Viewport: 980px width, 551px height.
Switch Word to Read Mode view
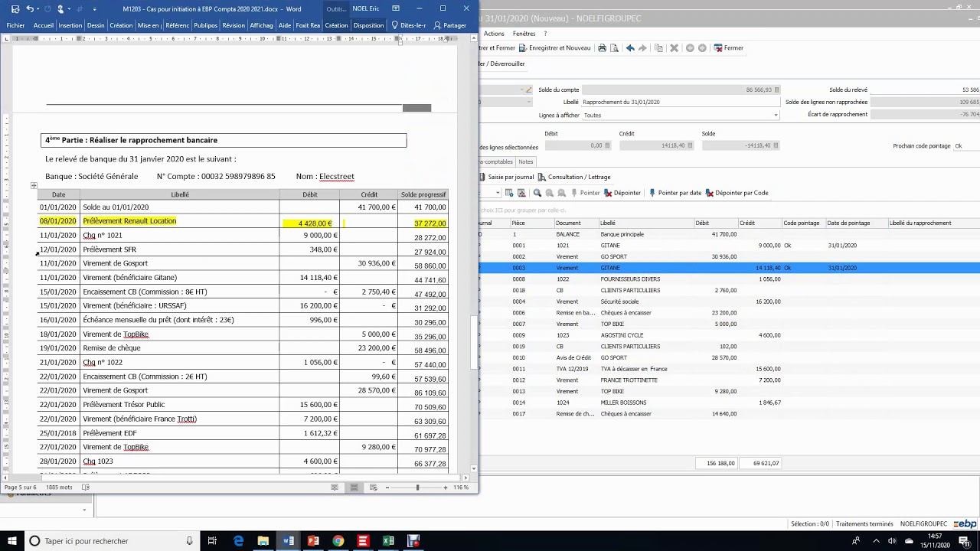335,487
